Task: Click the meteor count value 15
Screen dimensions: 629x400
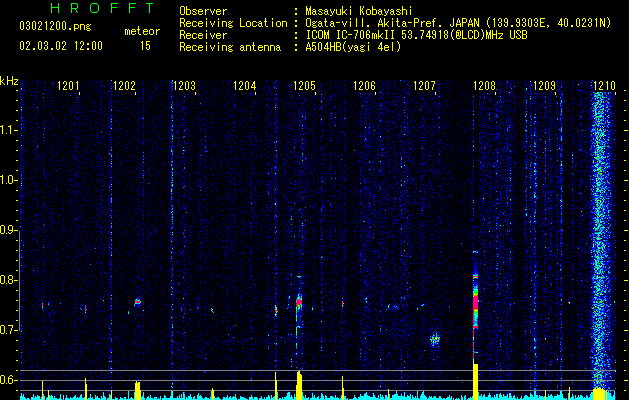Action: coord(145,46)
